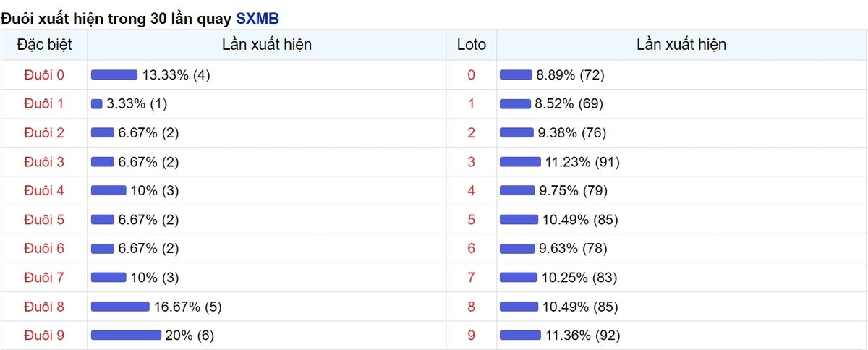Click the 8.52% bar for Loto 1
The image size is (868, 350).
515,104
